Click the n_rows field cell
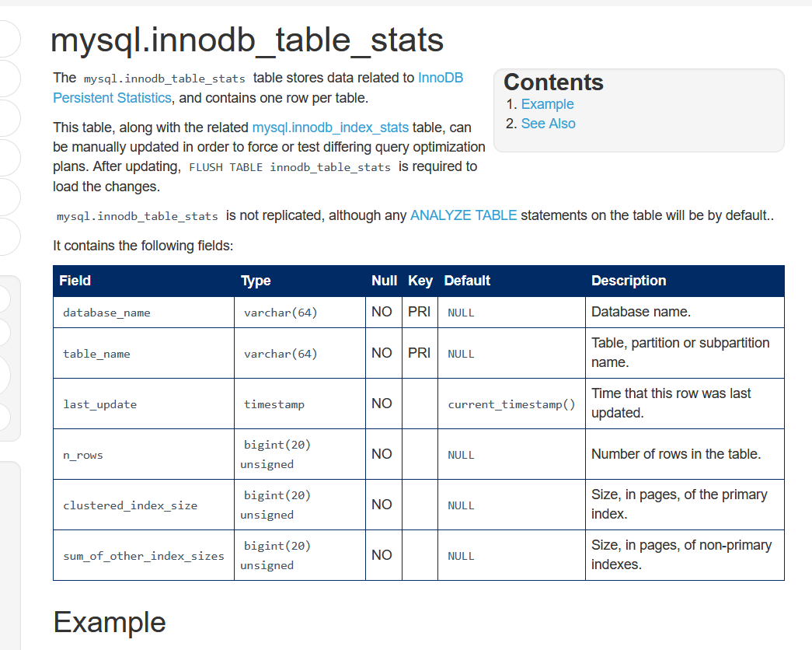812x650 pixels. (83, 455)
